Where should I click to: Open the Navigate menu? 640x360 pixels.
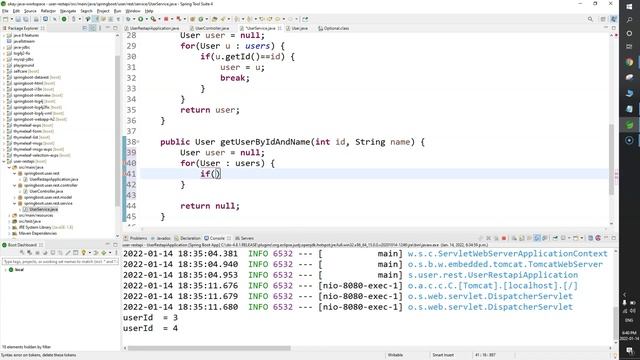pos(68,11)
